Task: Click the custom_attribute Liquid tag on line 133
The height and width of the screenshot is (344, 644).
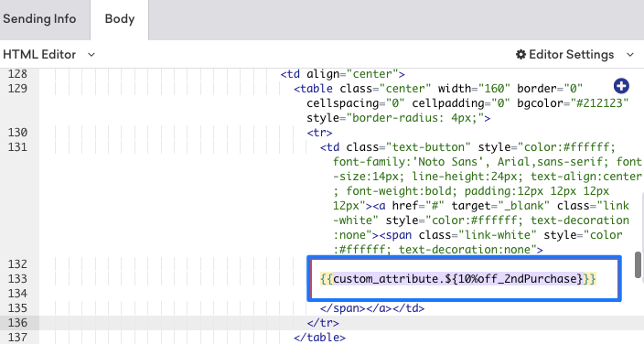Action: tap(458, 279)
